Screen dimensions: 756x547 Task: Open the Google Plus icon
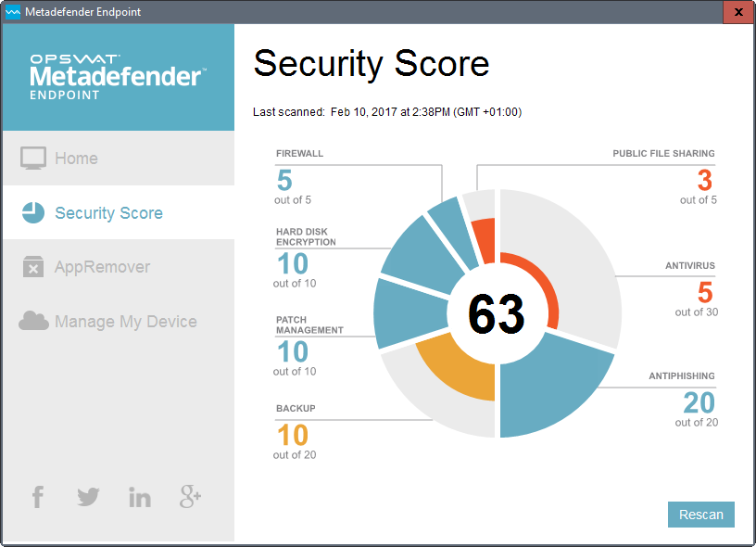(191, 496)
